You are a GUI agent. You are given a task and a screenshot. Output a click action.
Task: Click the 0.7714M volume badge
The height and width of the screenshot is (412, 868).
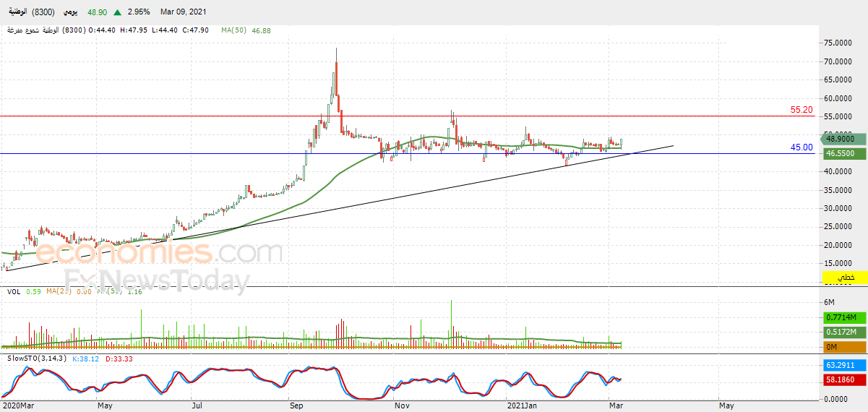(x=844, y=317)
